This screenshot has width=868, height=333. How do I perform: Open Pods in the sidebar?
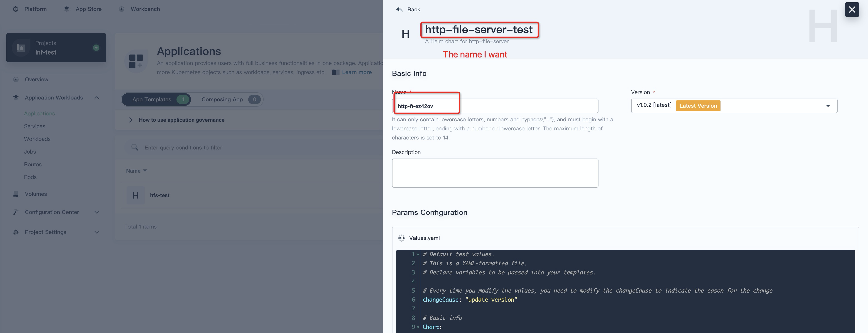[x=30, y=177]
